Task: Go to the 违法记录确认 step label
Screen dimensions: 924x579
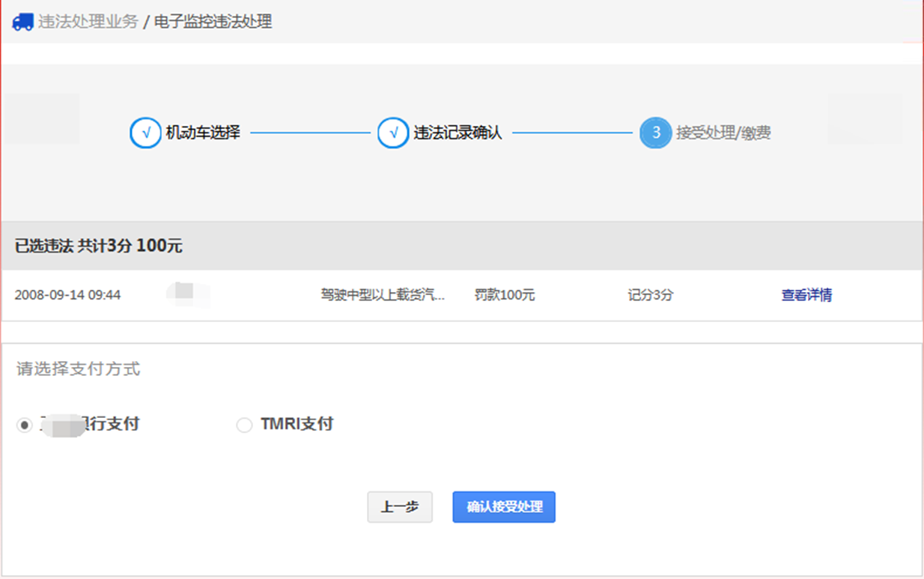Action: click(458, 133)
